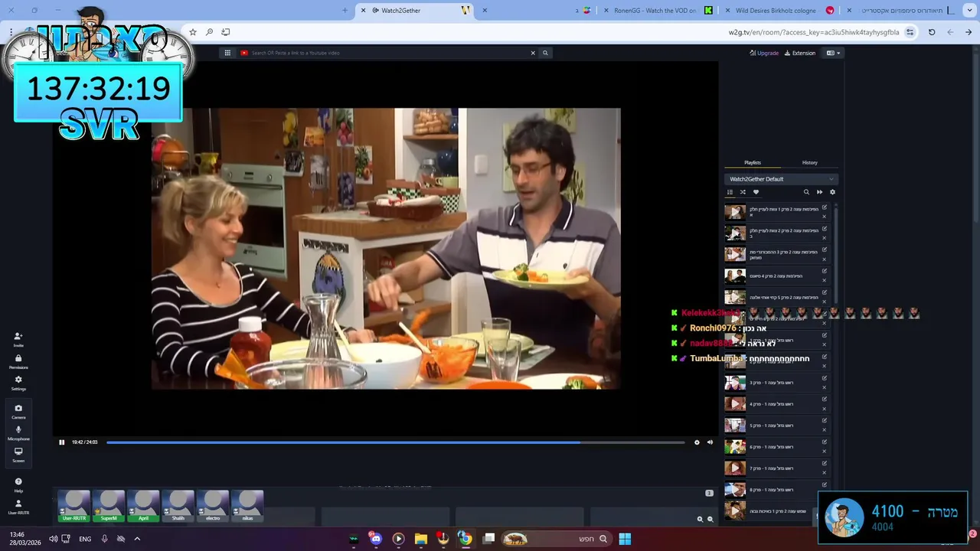
Task: Enable the Microphone in Watch2Gether sidebar
Action: (x=18, y=432)
